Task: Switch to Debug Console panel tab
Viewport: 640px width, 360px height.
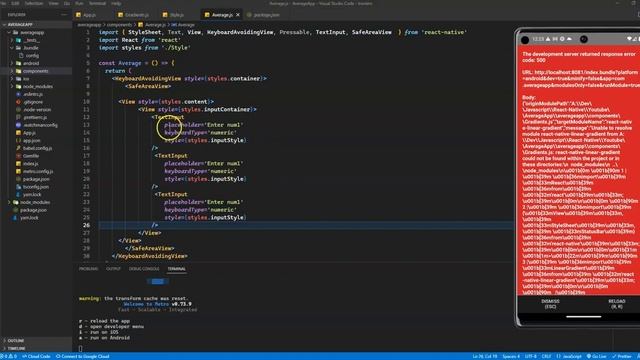Action: [x=144, y=269]
